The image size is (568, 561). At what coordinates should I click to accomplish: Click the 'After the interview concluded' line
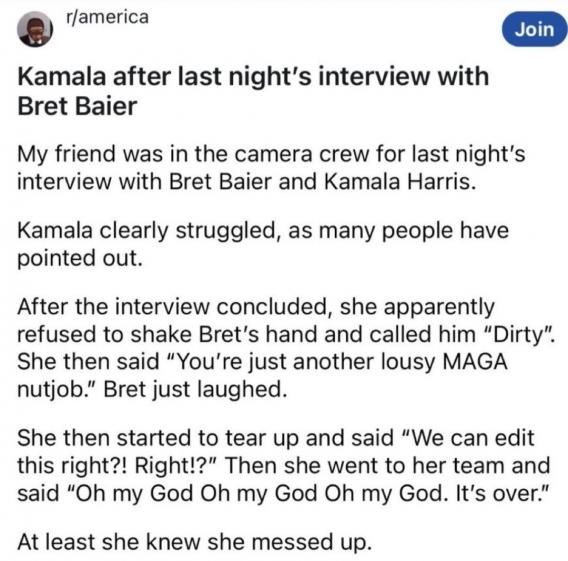[x=256, y=306]
